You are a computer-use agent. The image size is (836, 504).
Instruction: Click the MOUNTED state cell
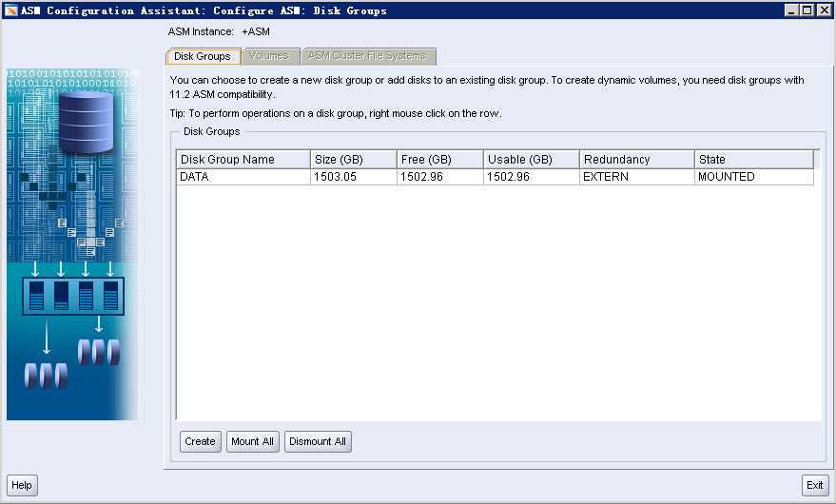pos(754,177)
